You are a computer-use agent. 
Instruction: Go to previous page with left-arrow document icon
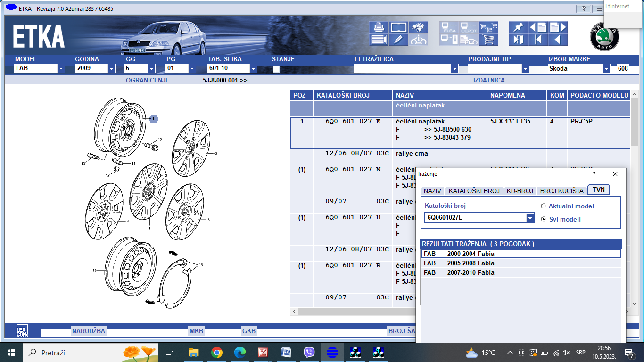click(x=538, y=27)
